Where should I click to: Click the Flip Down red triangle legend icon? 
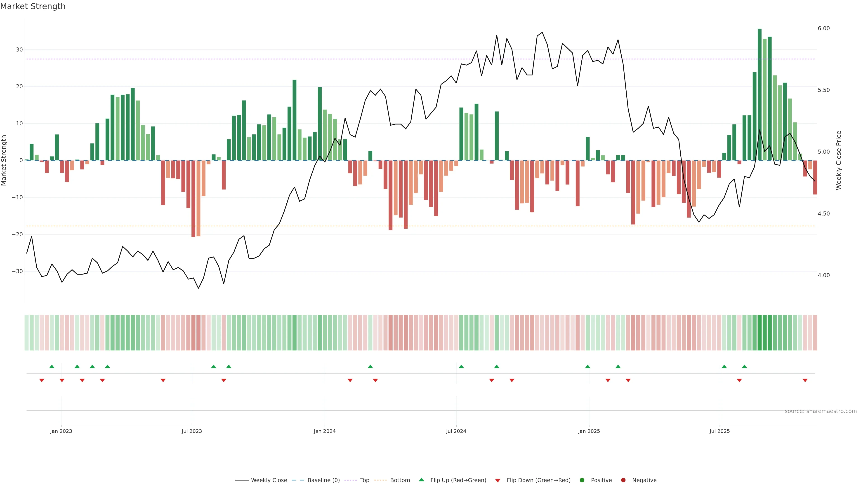(x=498, y=481)
